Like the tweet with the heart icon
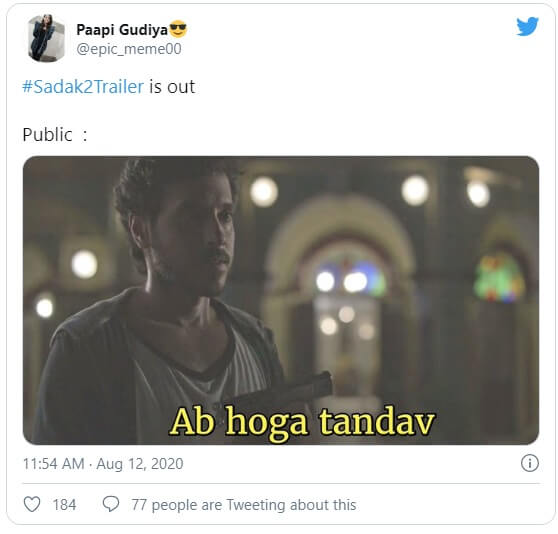This screenshot has width=558, height=534. (x=32, y=504)
